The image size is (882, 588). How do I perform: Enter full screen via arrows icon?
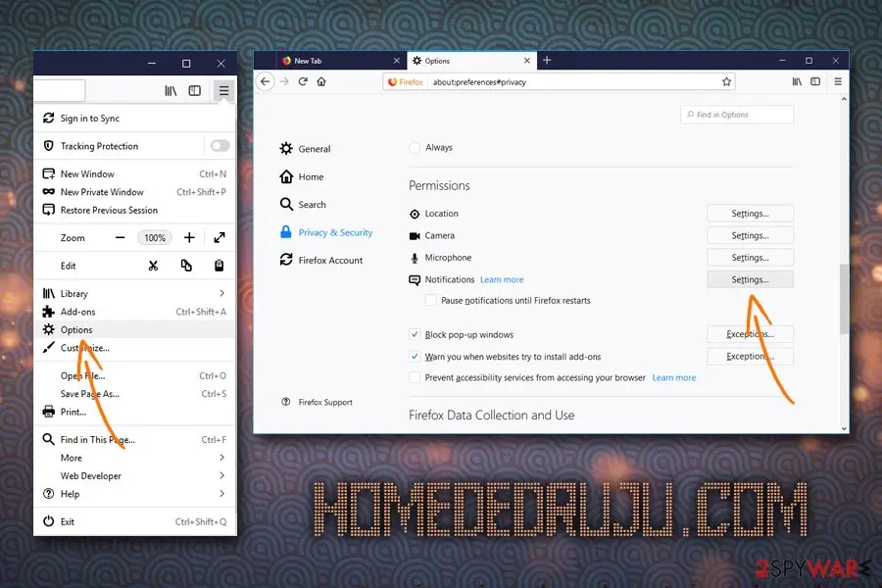220,237
